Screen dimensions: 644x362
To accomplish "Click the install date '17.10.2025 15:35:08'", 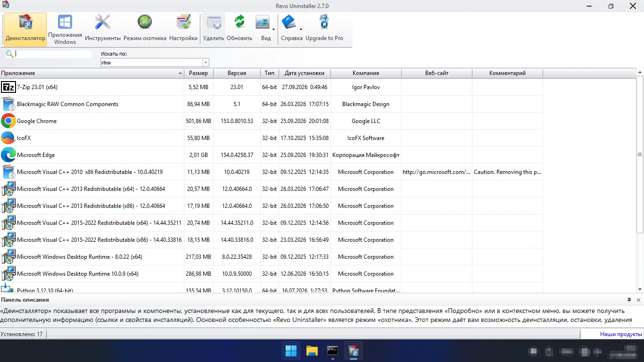I will click(305, 138).
